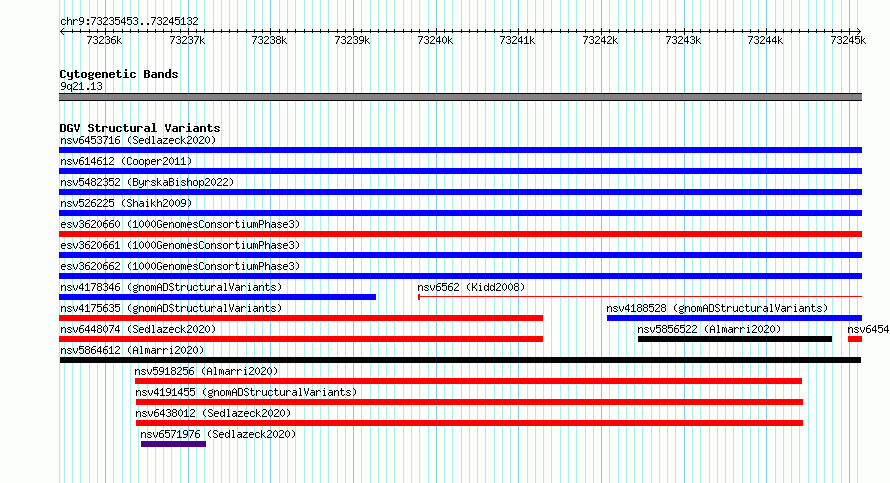890x483 pixels.
Task: Click the 73245k ruler tick label
Action: coord(848,40)
